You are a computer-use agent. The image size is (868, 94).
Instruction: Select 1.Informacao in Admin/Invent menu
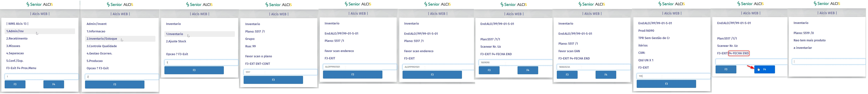pos(96,31)
